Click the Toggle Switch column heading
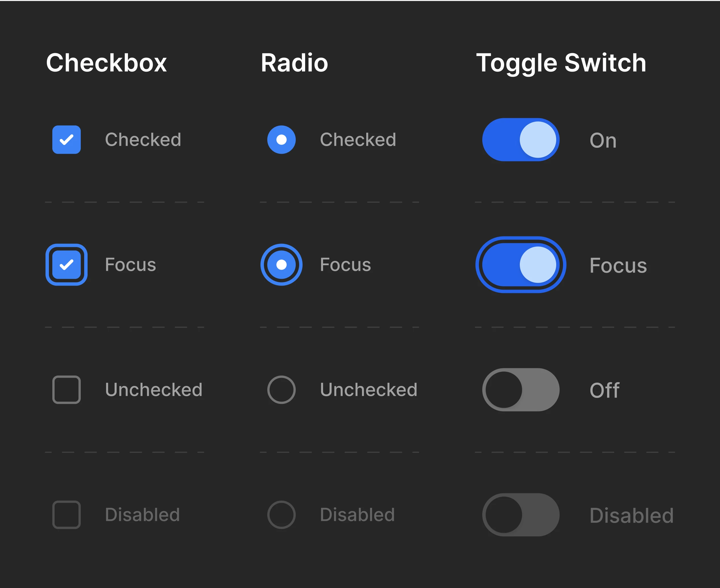The width and height of the screenshot is (720, 588). pyautogui.click(x=561, y=63)
